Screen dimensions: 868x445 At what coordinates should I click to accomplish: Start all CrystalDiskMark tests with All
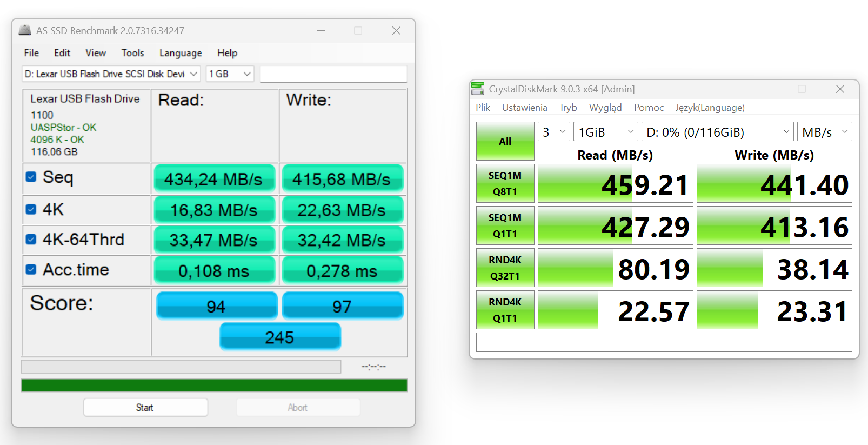point(505,141)
